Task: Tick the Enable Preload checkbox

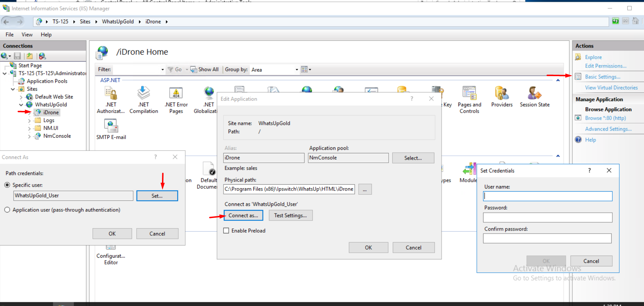Action: [226, 231]
